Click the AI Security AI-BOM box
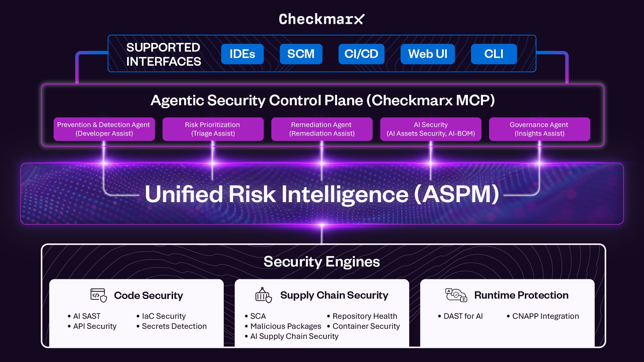The image size is (644, 362). tap(431, 129)
